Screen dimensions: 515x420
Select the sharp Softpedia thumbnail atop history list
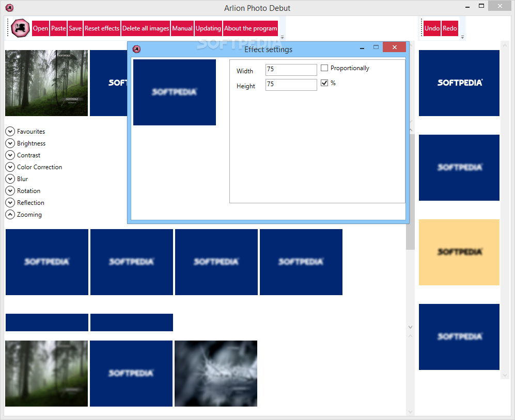coord(459,83)
